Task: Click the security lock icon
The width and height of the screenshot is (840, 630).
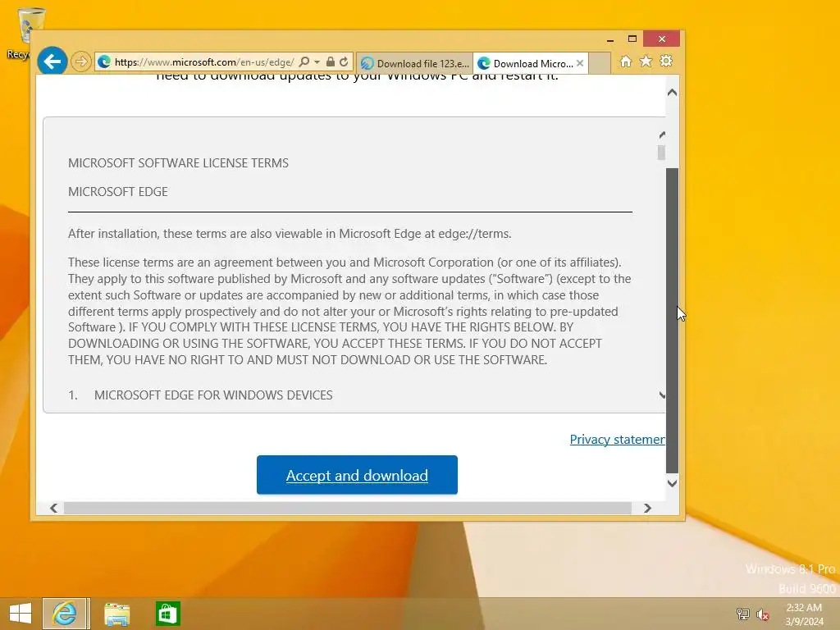Action: (331, 62)
